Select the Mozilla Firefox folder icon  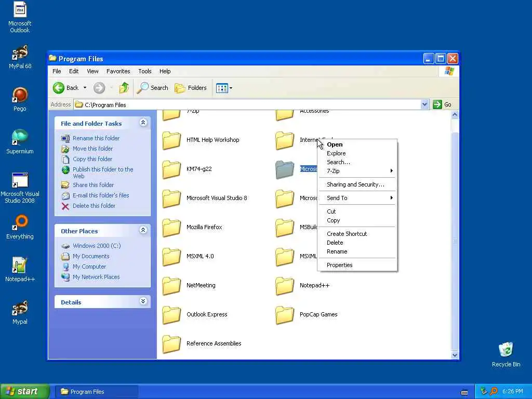(x=171, y=228)
